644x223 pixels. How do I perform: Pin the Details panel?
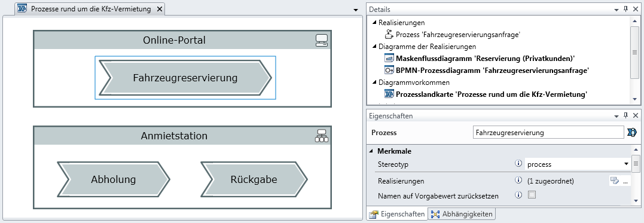626,10
